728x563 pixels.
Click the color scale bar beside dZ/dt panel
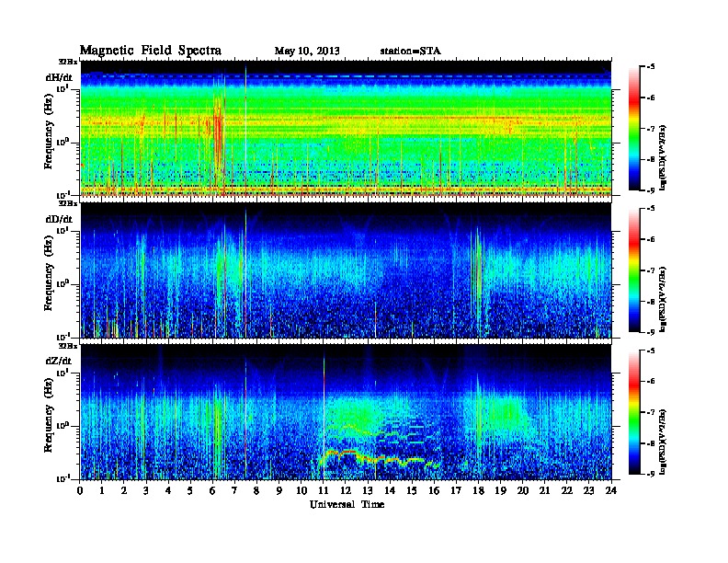(634, 412)
